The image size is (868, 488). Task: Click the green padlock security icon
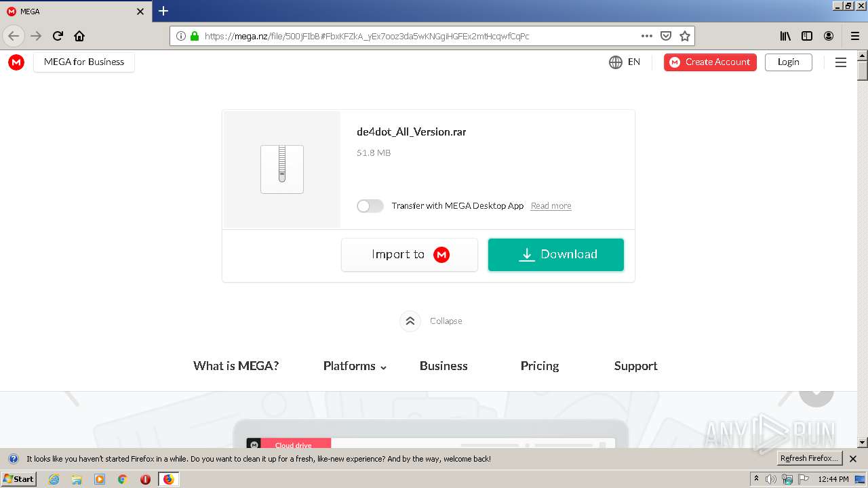195,36
